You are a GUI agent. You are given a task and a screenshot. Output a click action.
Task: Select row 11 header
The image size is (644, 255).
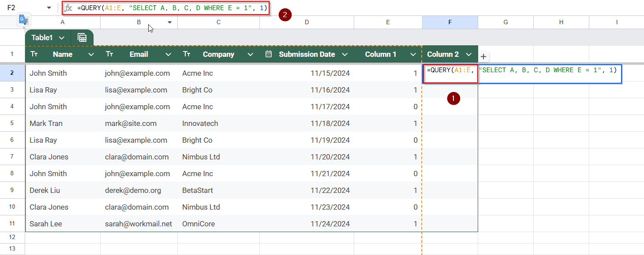[x=12, y=224]
